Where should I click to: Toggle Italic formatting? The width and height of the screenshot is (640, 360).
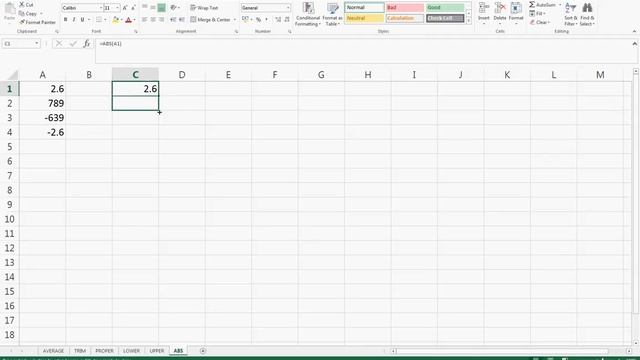74,20
